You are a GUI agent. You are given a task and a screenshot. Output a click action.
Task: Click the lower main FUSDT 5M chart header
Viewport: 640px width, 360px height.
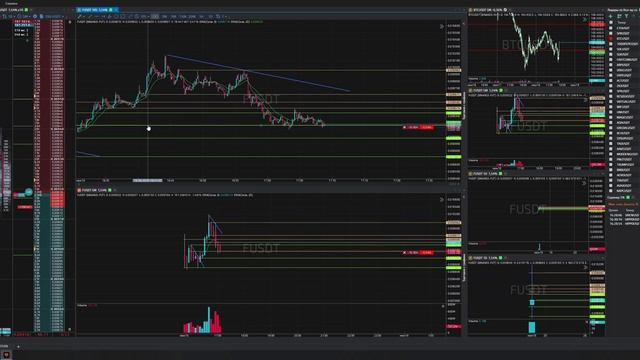[94, 190]
